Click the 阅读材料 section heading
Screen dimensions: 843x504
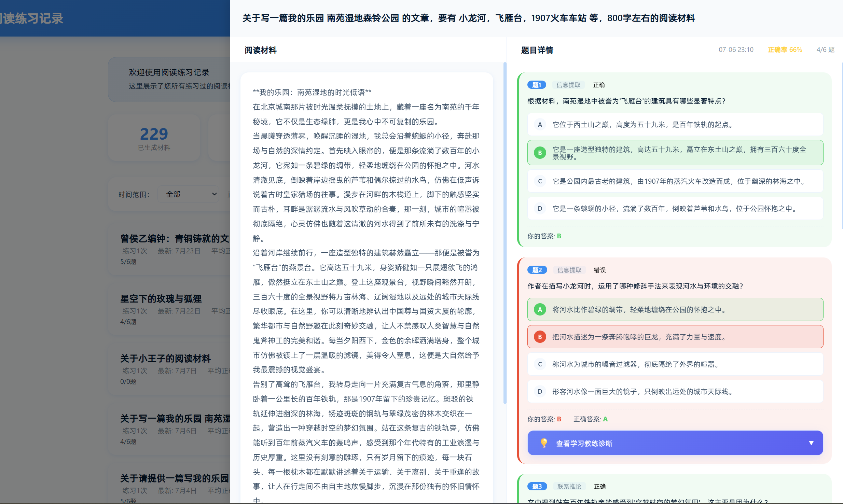(261, 51)
